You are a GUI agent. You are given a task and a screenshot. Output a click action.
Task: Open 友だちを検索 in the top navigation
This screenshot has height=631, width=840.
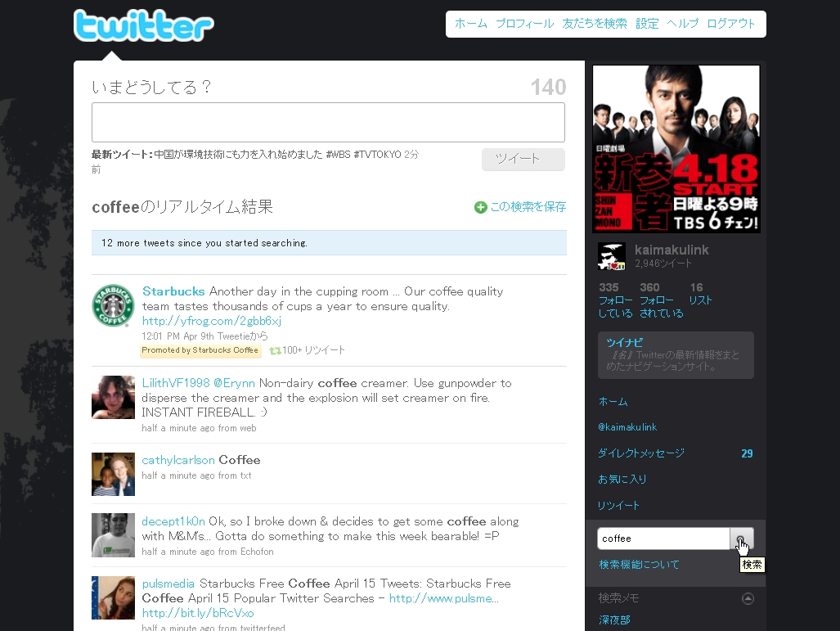click(594, 24)
